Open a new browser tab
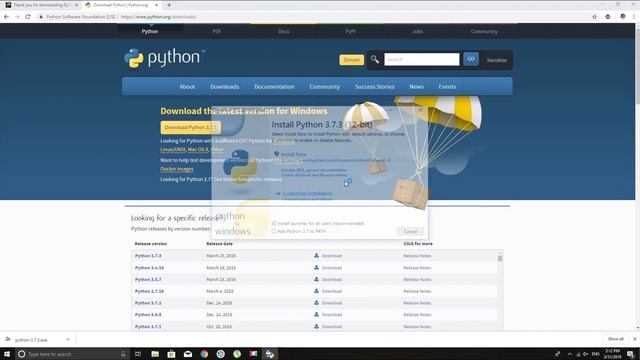This screenshot has width=640, height=360. (169, 5)
